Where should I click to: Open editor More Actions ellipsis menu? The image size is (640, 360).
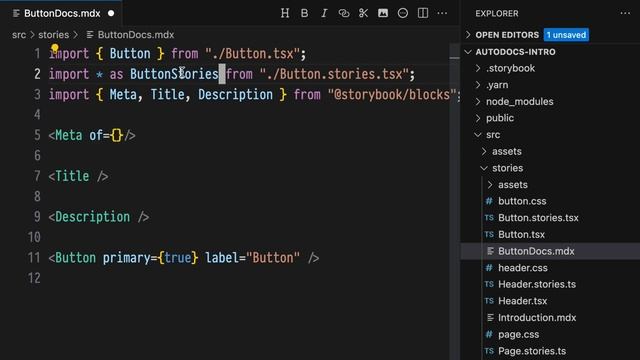click(442, 13)
